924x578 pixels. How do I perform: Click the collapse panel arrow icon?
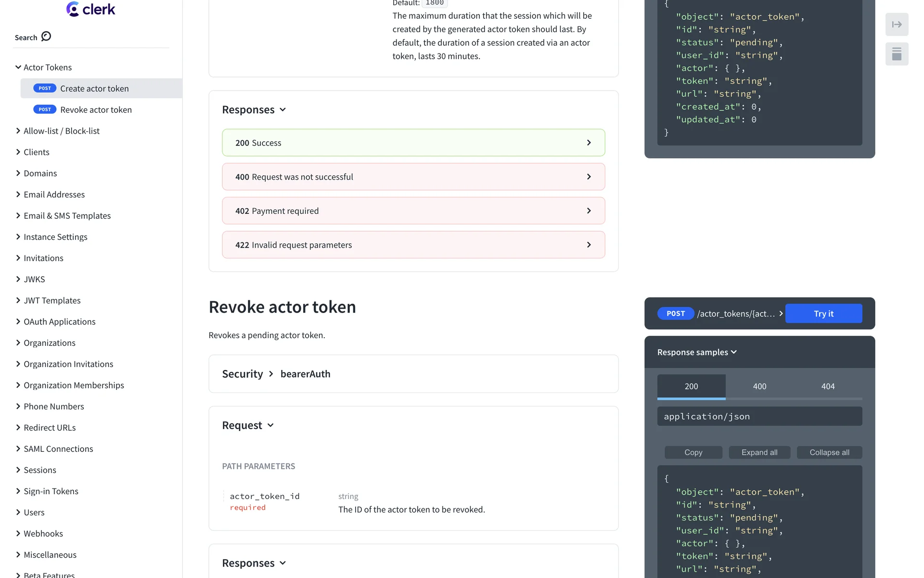(x=897, y=25)
